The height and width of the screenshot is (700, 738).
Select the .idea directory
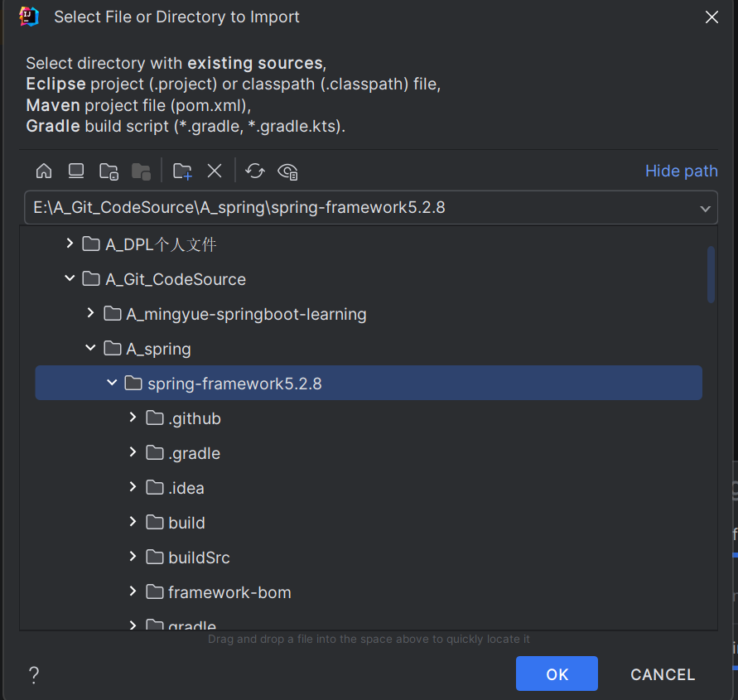tap(369, 488)
